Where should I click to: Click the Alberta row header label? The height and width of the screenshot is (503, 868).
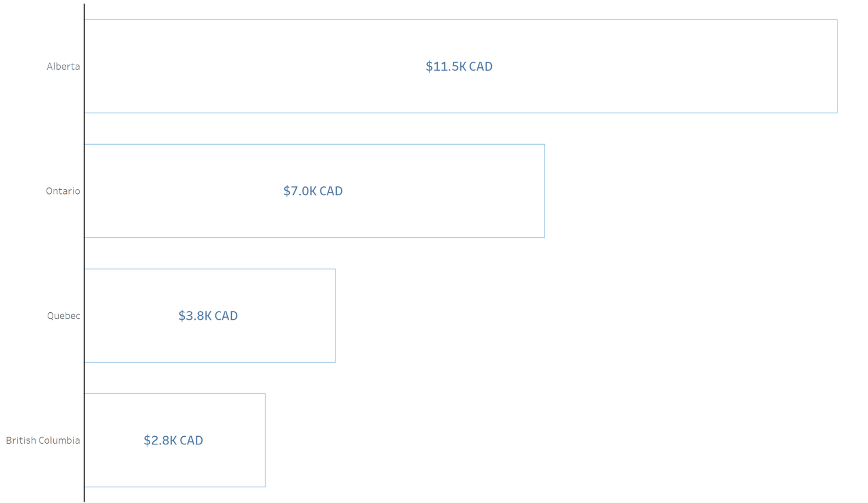pyautogui.click(x=63, y=66)
